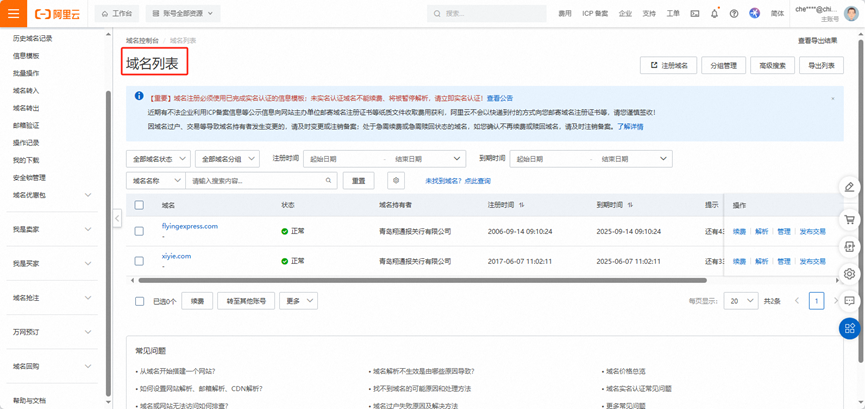Open 批量操作 in the sidebar
The image size is (865, 409).
[26, 73]
